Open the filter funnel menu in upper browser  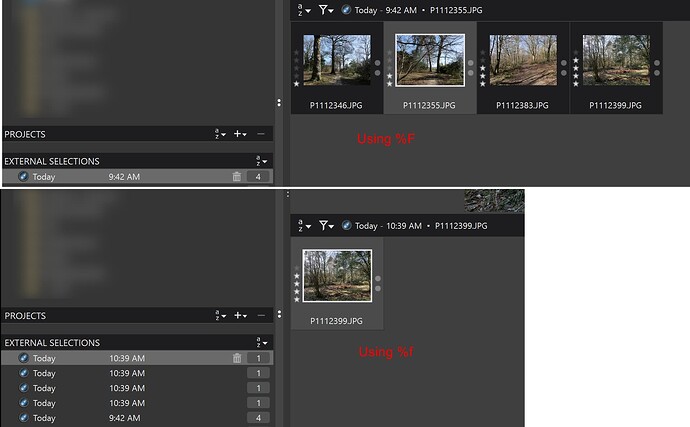point(326,10)
